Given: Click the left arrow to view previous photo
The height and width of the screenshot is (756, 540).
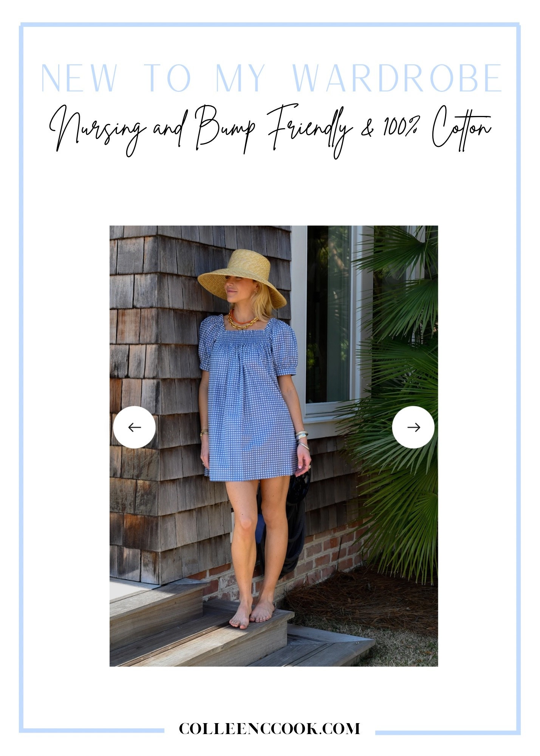Looking at the screenshot, I should click(134, 427).
